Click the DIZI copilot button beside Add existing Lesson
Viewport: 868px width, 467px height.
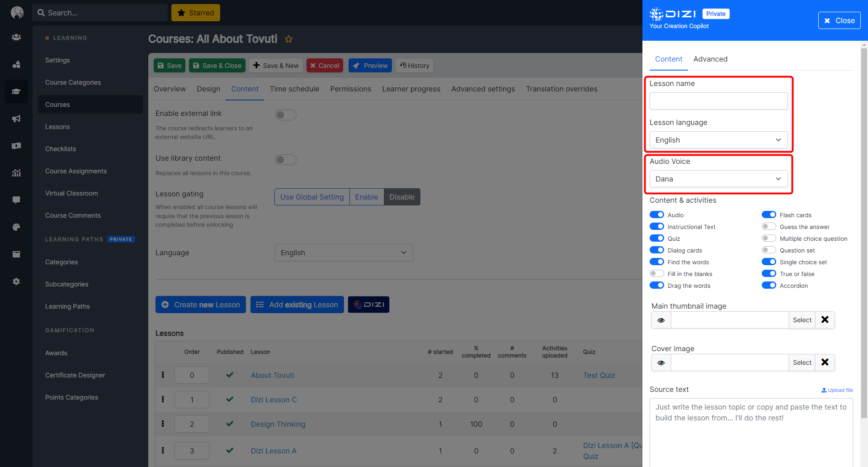(x=368, y=305)
